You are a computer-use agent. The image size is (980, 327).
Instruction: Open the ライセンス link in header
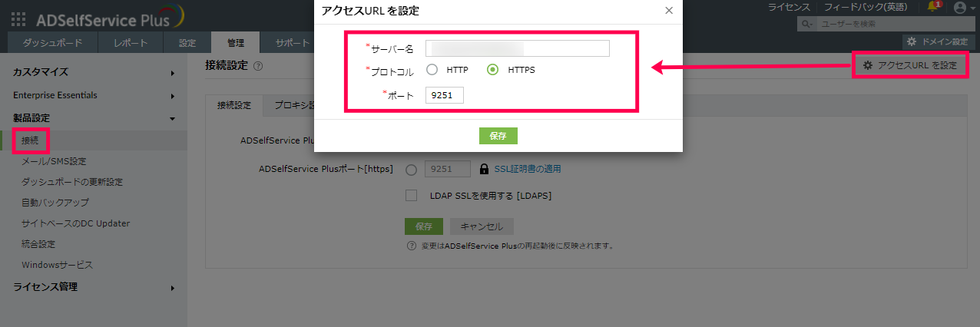point(789,7)
